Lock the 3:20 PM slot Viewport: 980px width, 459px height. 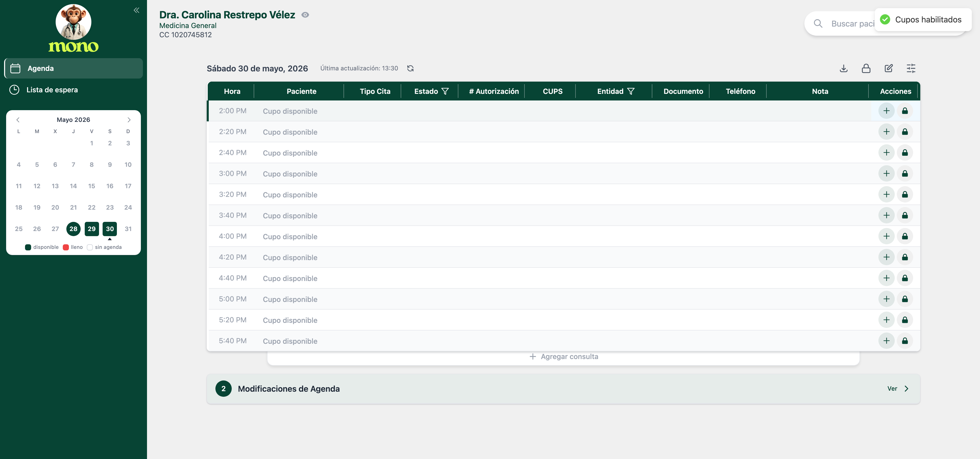coord(905,195)
